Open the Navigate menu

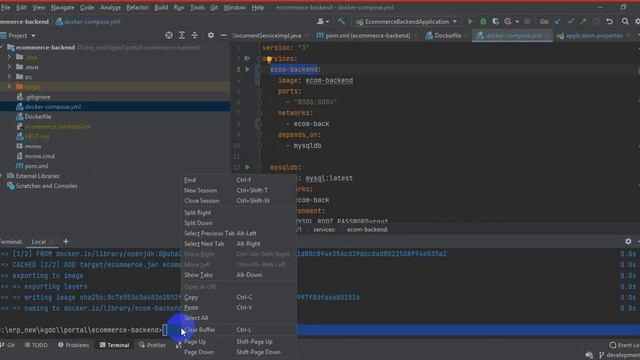pos(62,7)
